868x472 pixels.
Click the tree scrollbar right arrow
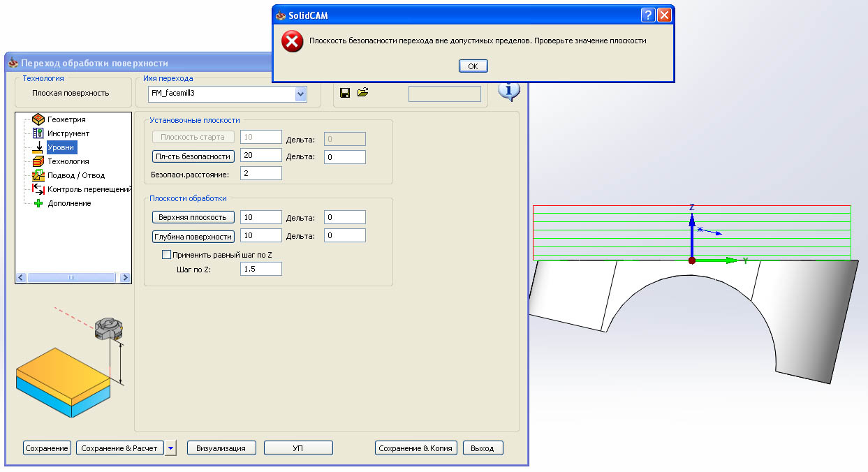(126, 277)
